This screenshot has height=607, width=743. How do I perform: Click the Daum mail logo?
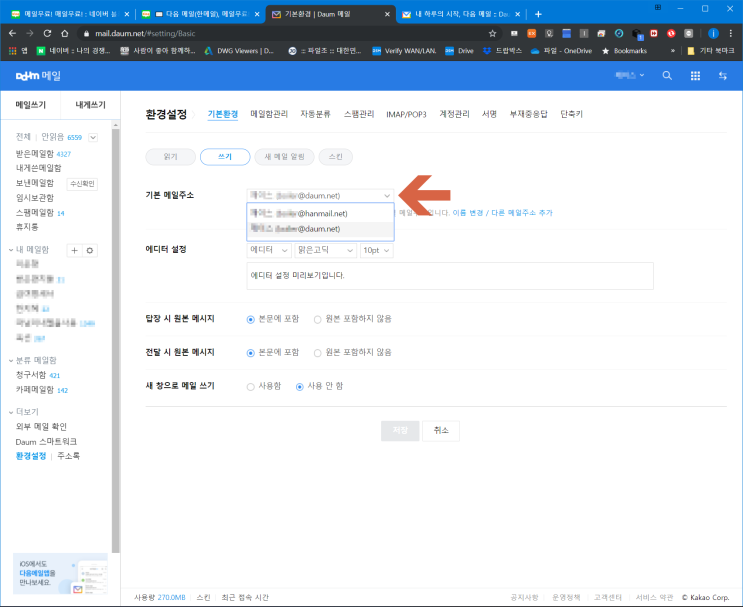[x=38, y=76]
